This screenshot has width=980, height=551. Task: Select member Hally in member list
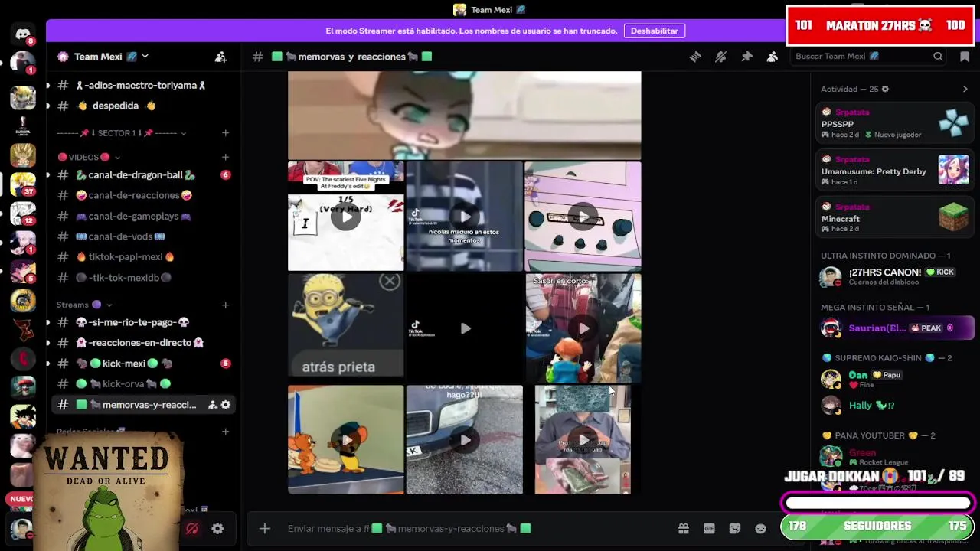pyautogui.click(x=893, y=405)
